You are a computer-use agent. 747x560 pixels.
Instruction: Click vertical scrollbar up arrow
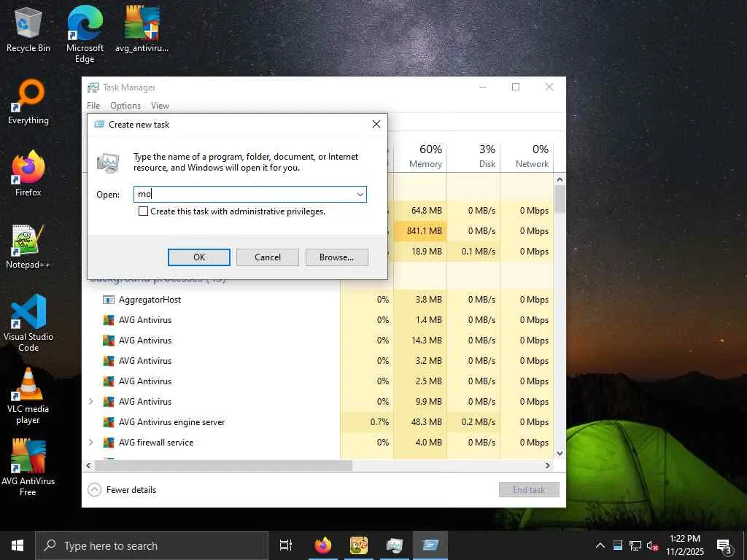click(560, 179)
